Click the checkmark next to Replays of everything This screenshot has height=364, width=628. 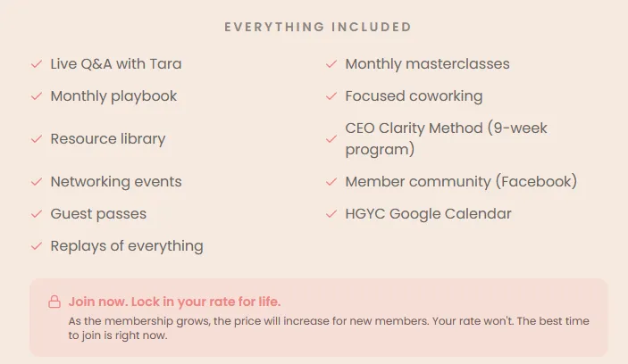(x=37, y=246)
